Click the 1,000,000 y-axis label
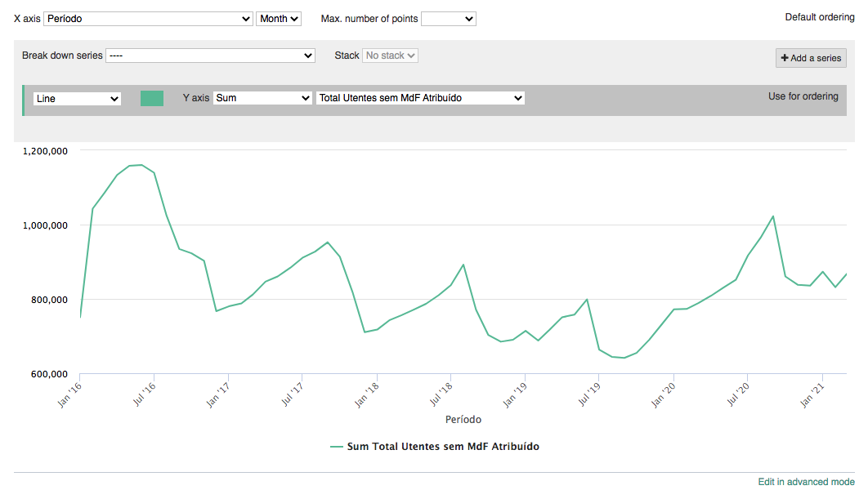Screen dimensions: 868x490 click(x=44, y=225)
